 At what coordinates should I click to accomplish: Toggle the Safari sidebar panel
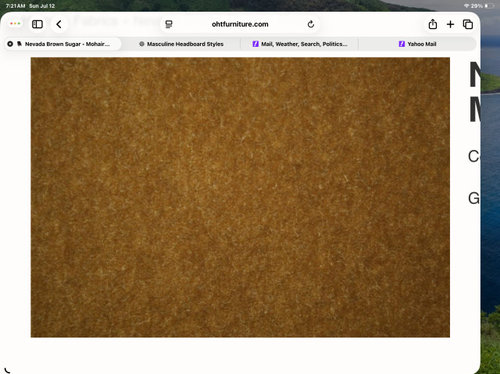[37, 24]
